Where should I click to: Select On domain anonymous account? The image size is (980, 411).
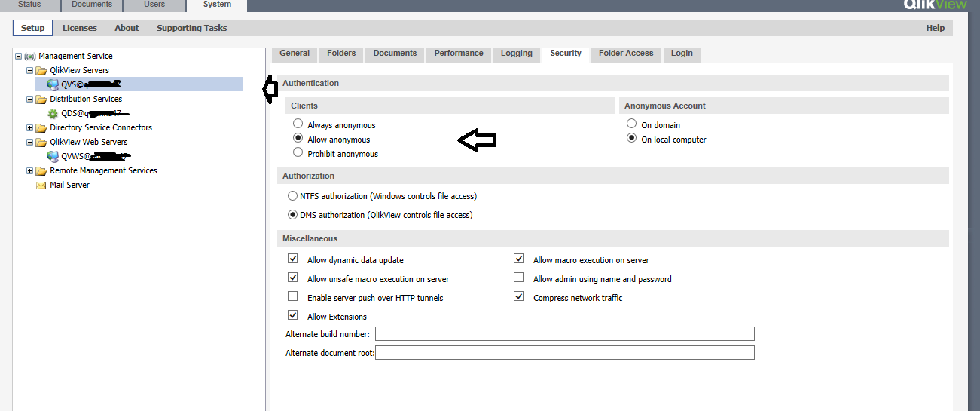click(632, 124)
